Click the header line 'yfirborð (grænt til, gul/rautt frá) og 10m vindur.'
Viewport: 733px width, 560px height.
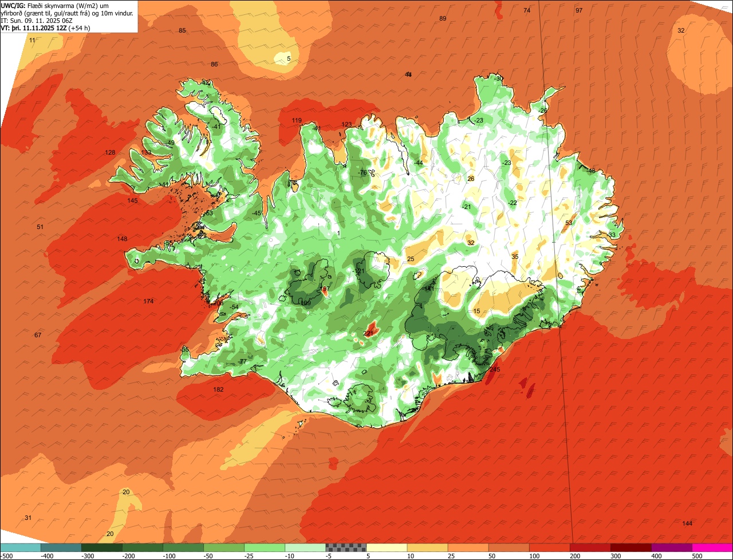[x=68, y=13]
